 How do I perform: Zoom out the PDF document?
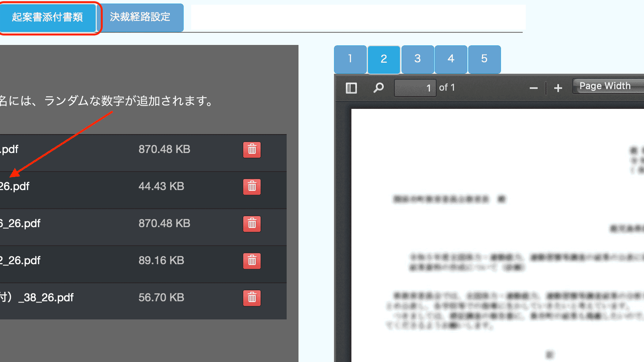coord(533,88)
